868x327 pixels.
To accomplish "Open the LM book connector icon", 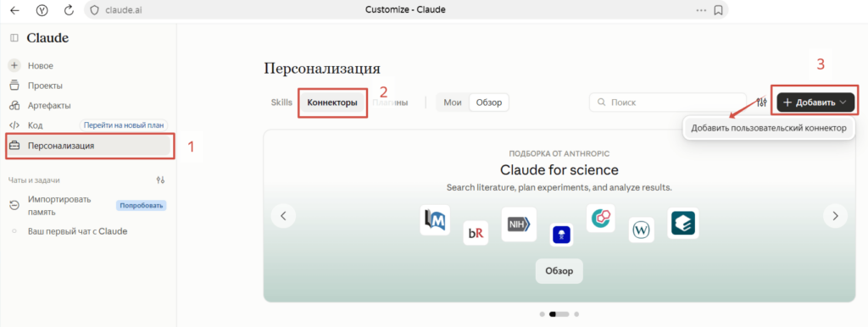I will (x=435, y=220).
